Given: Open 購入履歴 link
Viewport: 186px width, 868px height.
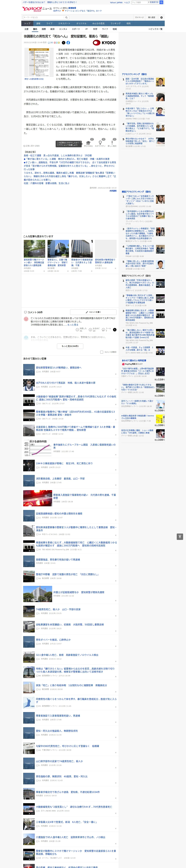Looking at the screenshot, I should 152,18.
